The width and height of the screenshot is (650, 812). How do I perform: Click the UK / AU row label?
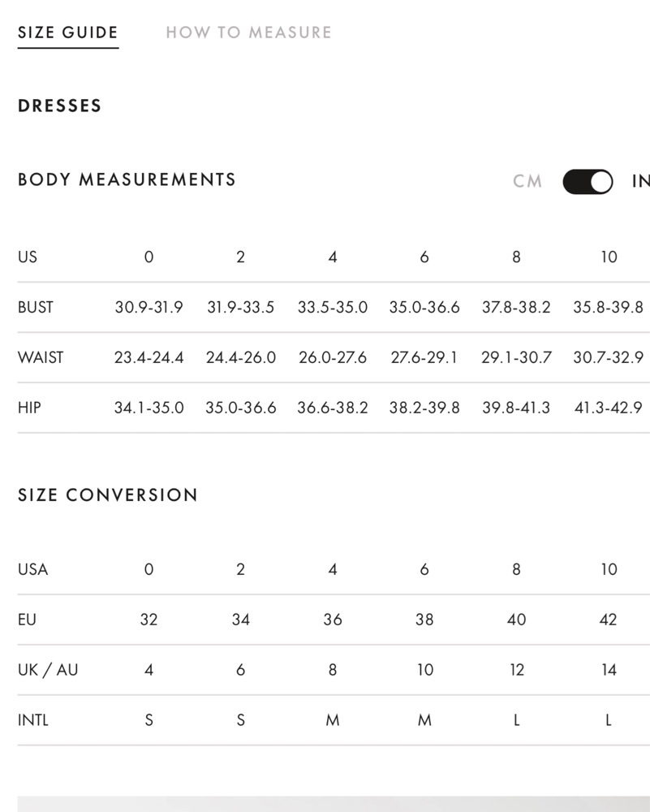pyautogui.click(x=48, y=670)
